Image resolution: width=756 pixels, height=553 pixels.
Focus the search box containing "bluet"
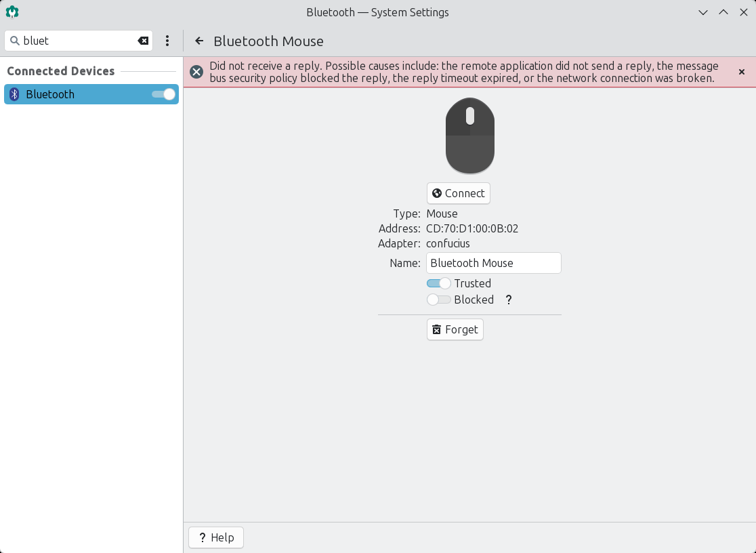(78, 41)
